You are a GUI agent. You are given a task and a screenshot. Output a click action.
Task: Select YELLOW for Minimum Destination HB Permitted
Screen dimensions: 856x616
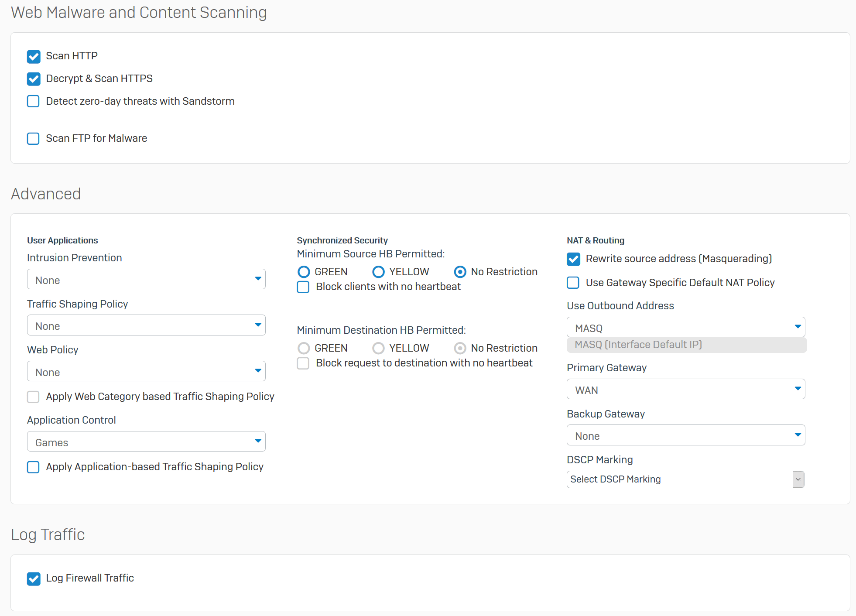coord(378,348)
